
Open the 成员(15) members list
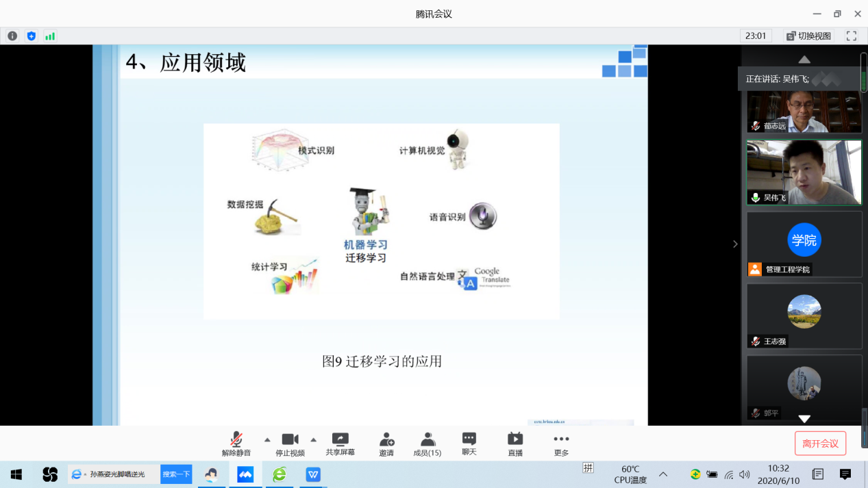[x=427, y=444]
